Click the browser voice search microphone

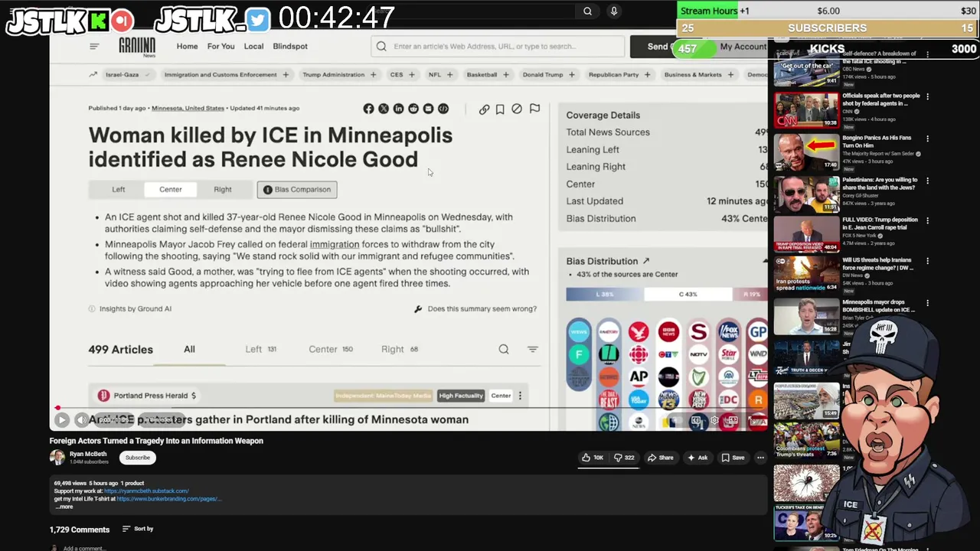pyautogui.click(x=613, y=11)
